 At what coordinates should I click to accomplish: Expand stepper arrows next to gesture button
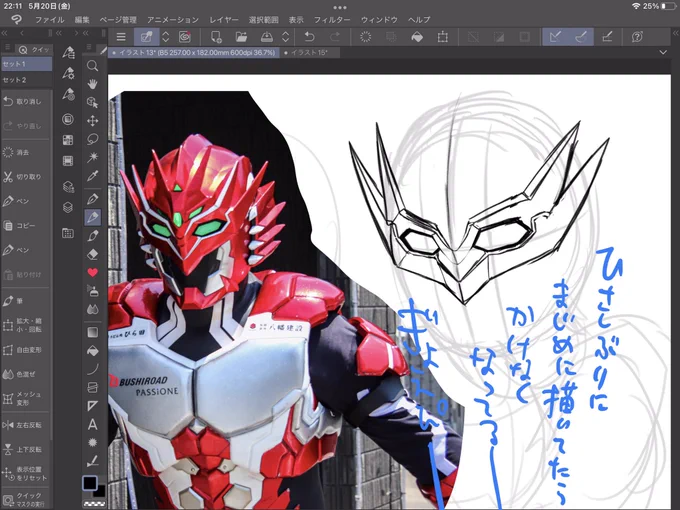[x=166, y=37]
